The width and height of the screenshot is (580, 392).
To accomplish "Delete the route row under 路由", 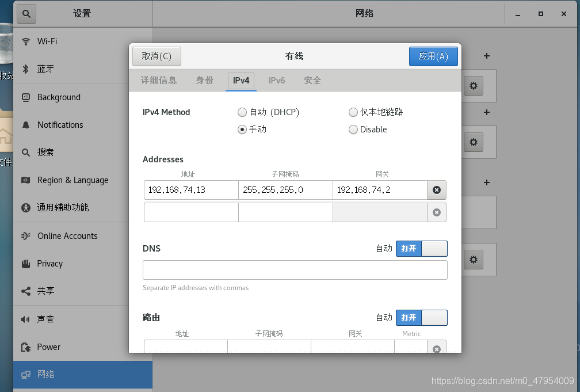I will tap(437, 348).
